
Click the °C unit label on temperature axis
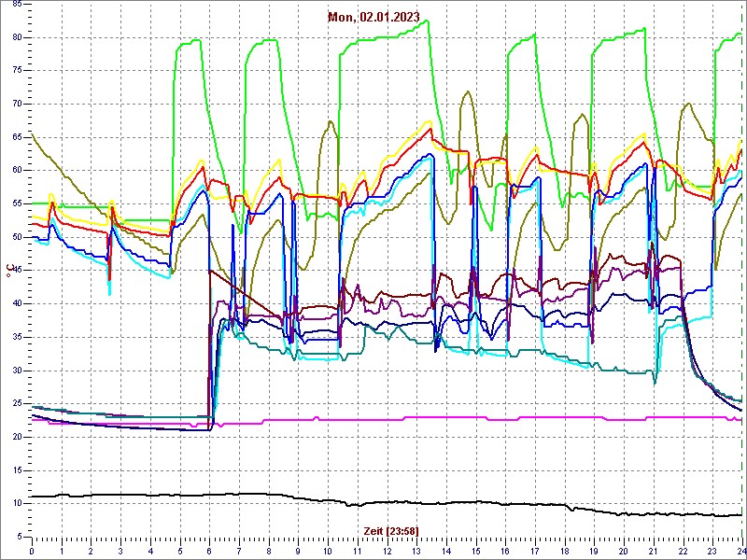click(x=8, y=271)
